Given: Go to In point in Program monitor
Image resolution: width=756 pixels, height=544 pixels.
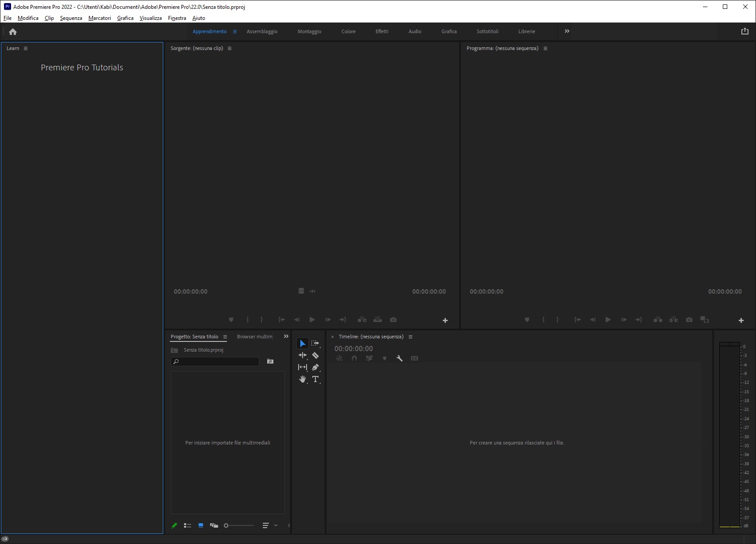Looking at the screenshot, I should (x=577, y=320).
